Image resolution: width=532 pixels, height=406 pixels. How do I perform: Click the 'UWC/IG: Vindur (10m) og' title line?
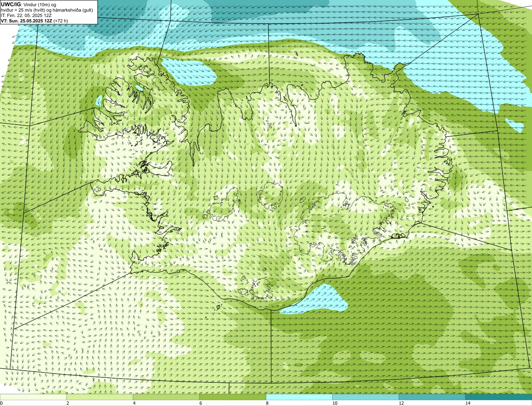[28, 4]
